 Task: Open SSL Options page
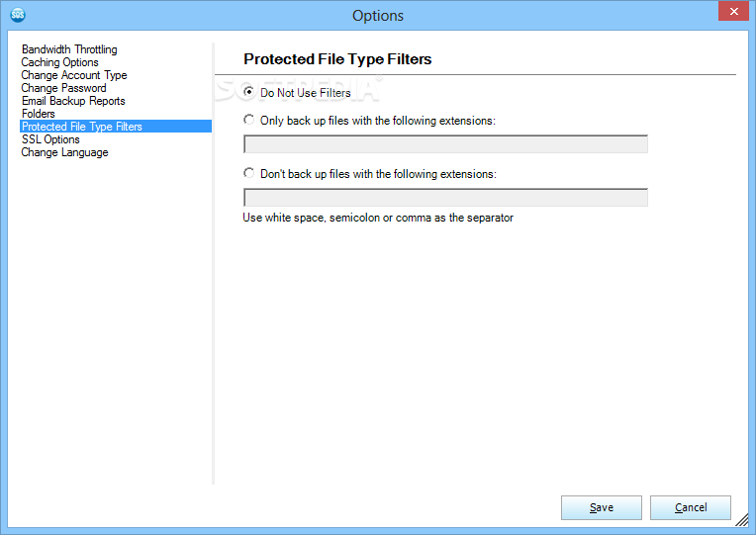(x=50, y=139)
